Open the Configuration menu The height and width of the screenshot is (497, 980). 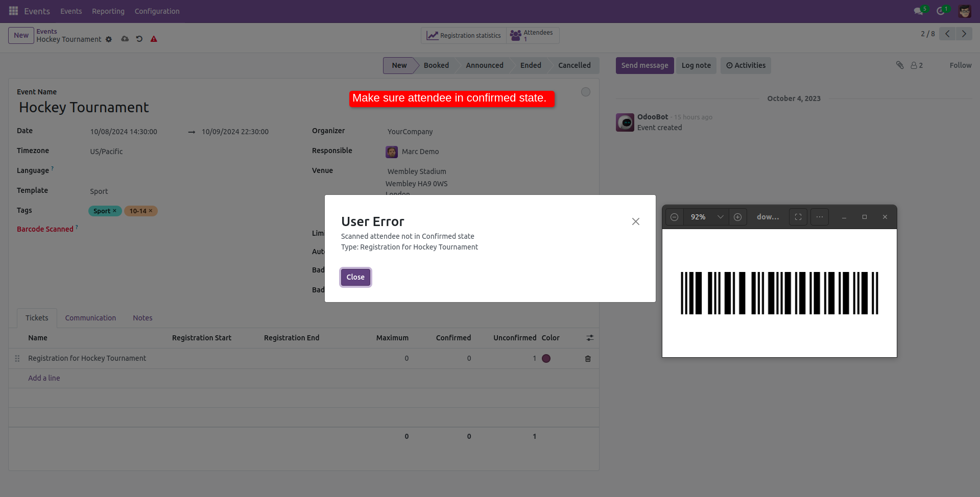[157, 11]
